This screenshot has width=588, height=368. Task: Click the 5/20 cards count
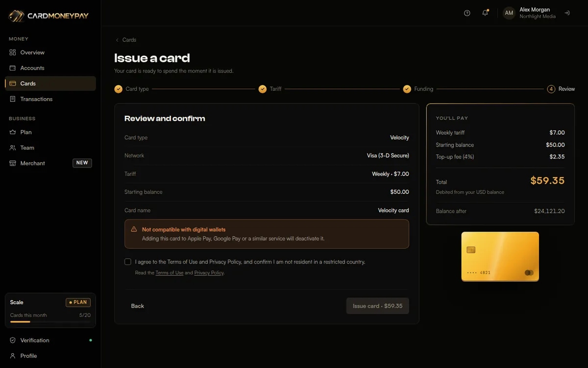coord(85,315)
